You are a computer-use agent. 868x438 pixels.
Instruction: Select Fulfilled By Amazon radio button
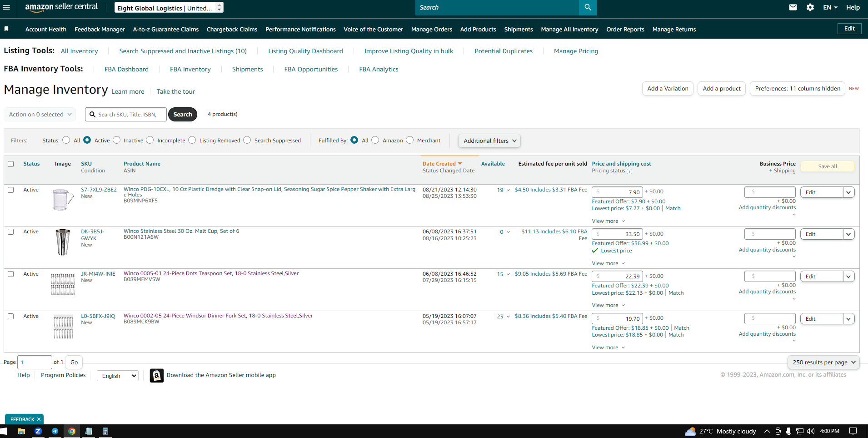[x=375, y=140]
